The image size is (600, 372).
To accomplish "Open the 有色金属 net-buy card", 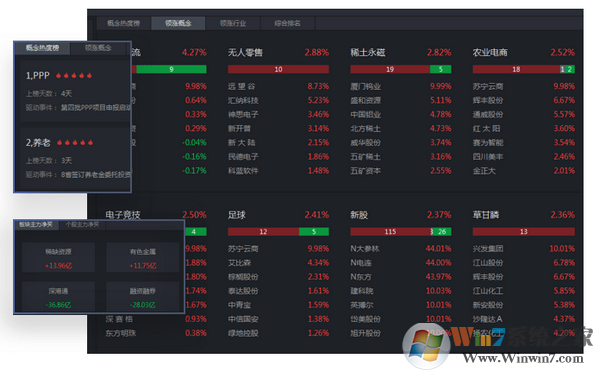I will tap(143, 258).
